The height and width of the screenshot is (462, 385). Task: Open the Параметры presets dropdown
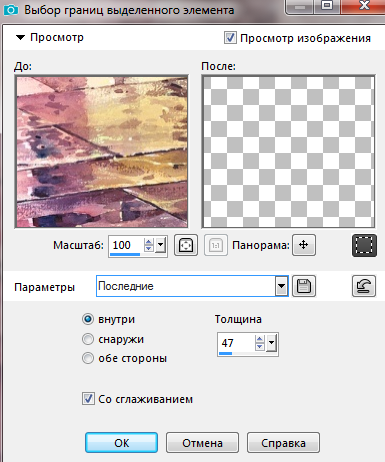click(x=281, y=286)
